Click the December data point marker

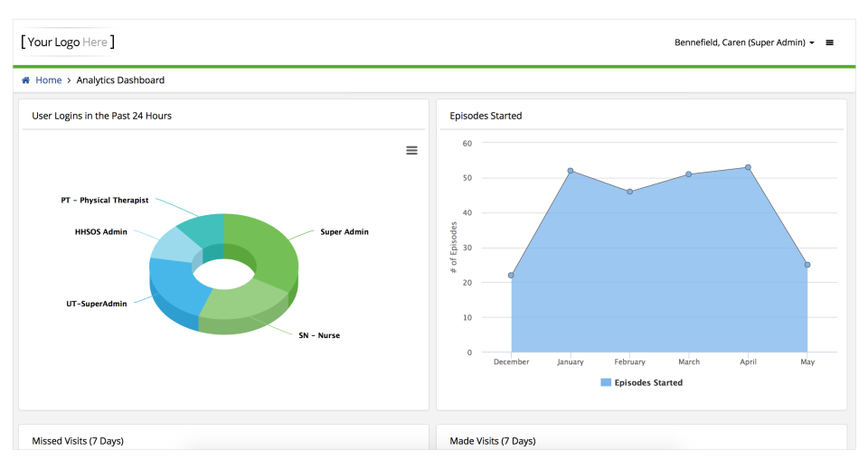[x=511, y=276]
